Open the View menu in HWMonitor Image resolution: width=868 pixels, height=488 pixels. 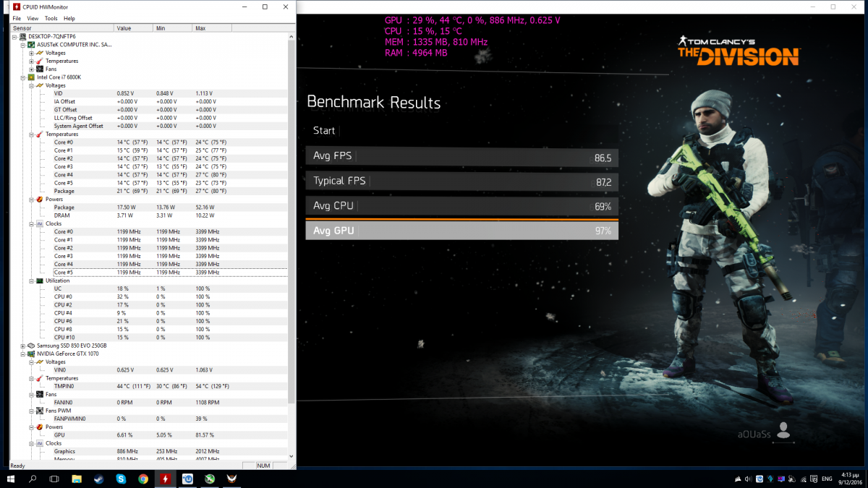click(x=33, y=18)
